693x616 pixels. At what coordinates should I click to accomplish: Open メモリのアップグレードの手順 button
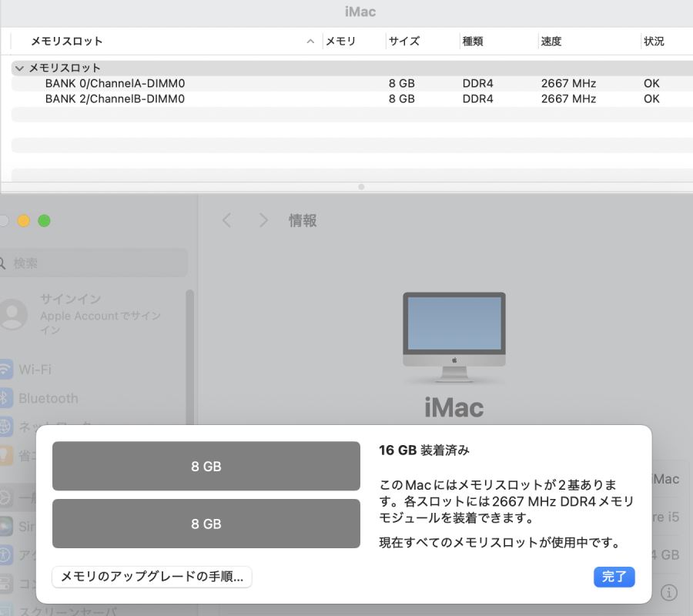152,577
